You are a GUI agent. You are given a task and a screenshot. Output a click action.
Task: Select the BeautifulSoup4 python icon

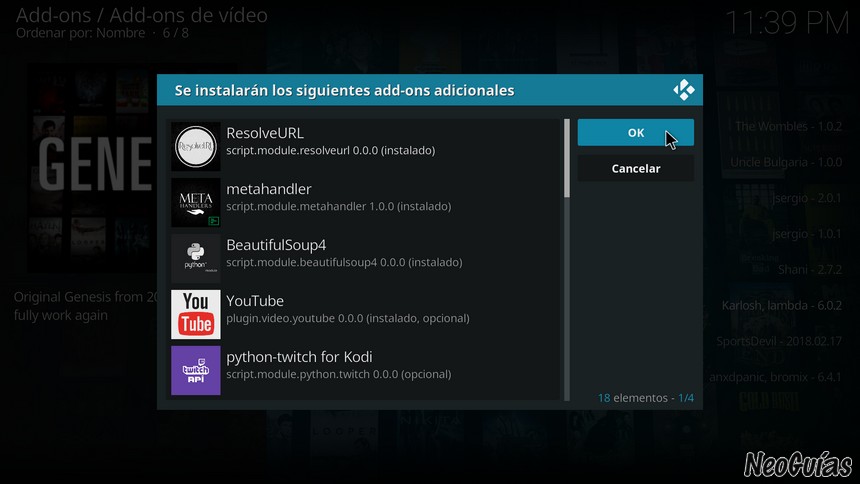tap(196, 258)
